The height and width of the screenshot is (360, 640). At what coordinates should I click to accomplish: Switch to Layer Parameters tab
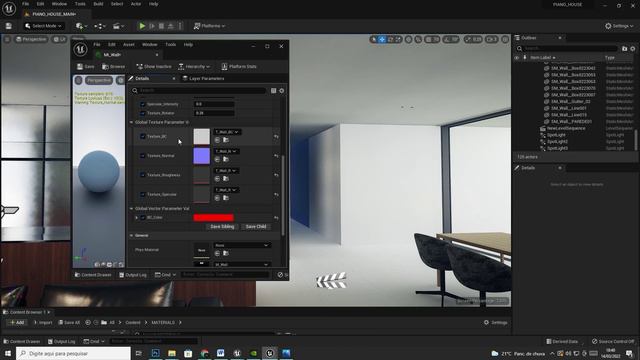(x=203, y=78)
